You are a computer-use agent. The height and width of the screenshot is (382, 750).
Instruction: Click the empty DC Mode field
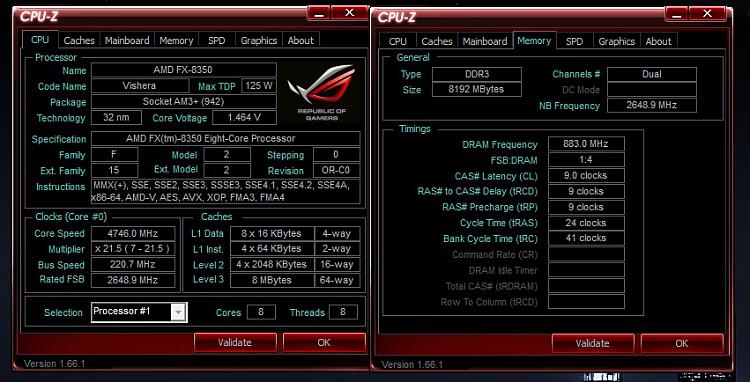652,89
